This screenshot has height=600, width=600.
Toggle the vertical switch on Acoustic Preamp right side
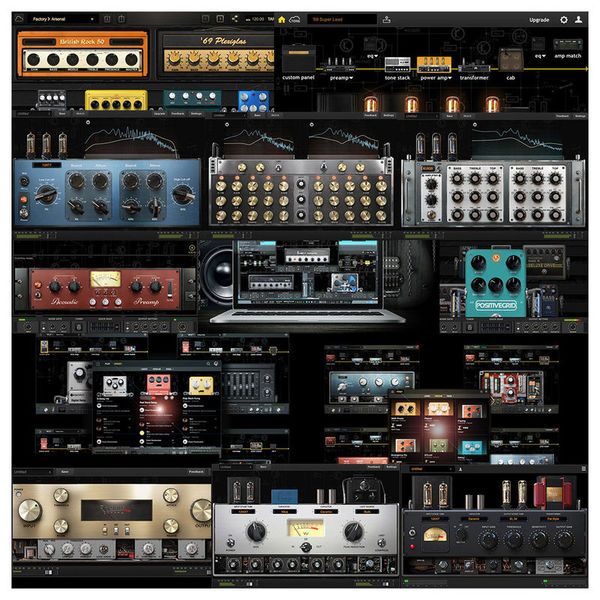pyautogui.click(x=170, y=289)
